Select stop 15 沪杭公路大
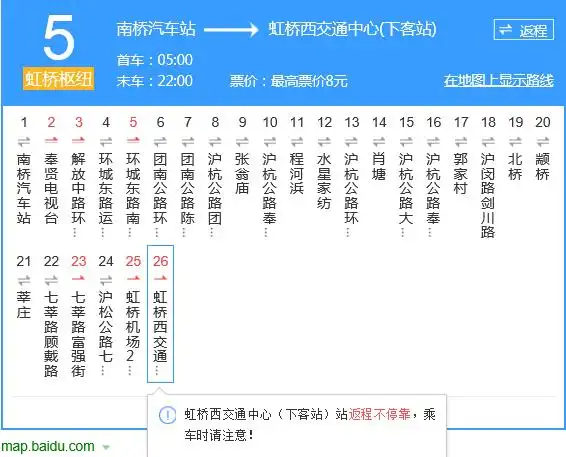Viewport: 566px width, 457px height. (406, 195)
